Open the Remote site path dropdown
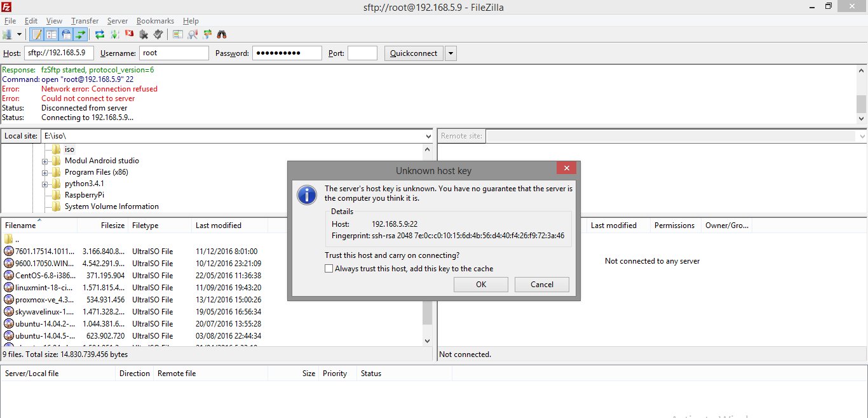Screen dimensions: 868x418 (x=862, y=136)
